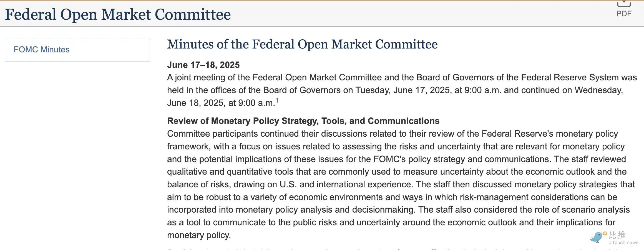Click the blue bird bitpush logo
Viewport: 644px width, 250px height.
point(596,237)
